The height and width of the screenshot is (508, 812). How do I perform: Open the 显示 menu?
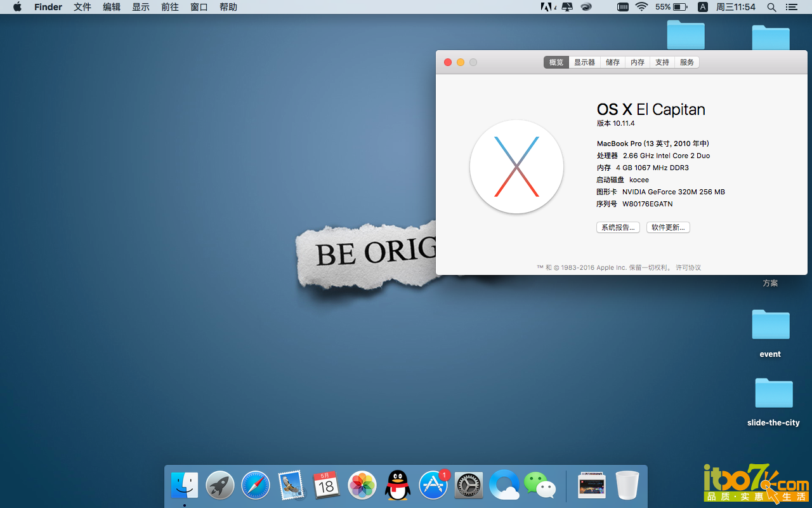[141, 7]
